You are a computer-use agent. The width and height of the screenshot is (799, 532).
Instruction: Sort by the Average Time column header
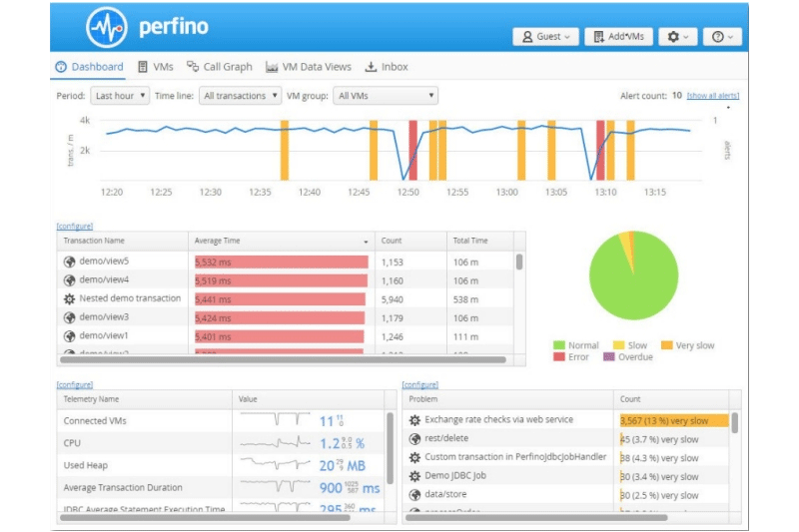coord(282,241)
